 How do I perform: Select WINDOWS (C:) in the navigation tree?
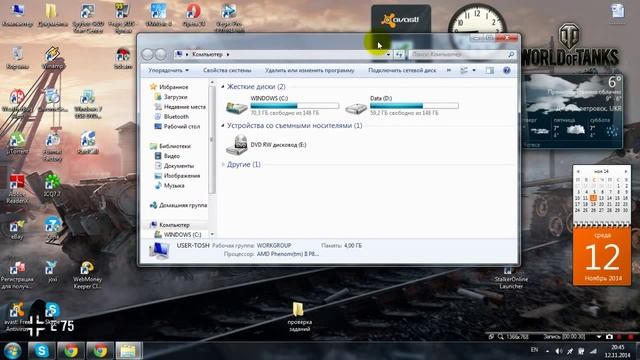click(x=182, y=235)
